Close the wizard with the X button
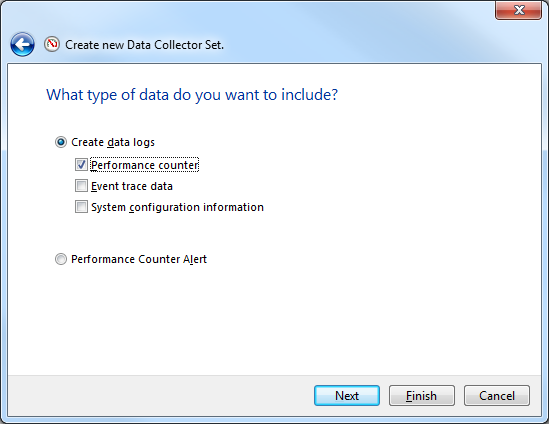This screenshot has width=549, height=424. pos(519,10)
